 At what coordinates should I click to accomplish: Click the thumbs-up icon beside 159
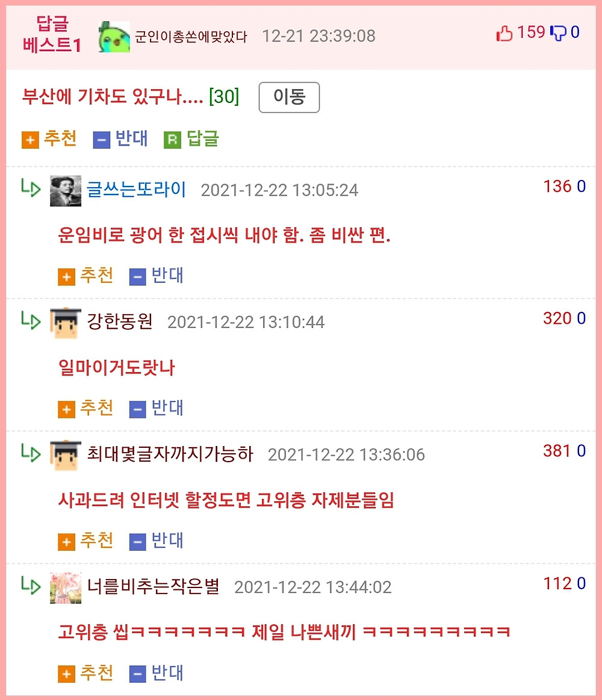point(504,34)
